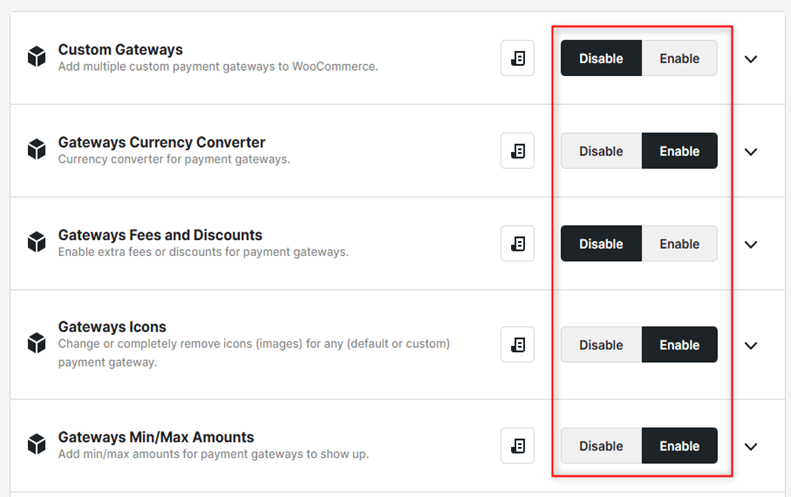
Task: Click the cube icon beside Gateways Icons
Action: (x=36, y=343)
